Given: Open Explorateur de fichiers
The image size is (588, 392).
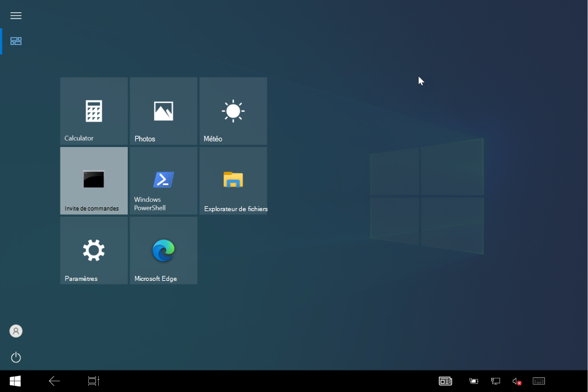Looking at the screenshot, I should click(x=233, y=180).
